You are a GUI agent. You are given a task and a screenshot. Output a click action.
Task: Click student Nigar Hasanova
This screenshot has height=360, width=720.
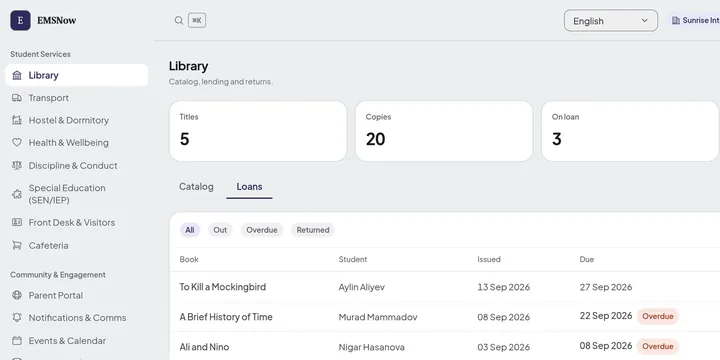coord(371,347)
